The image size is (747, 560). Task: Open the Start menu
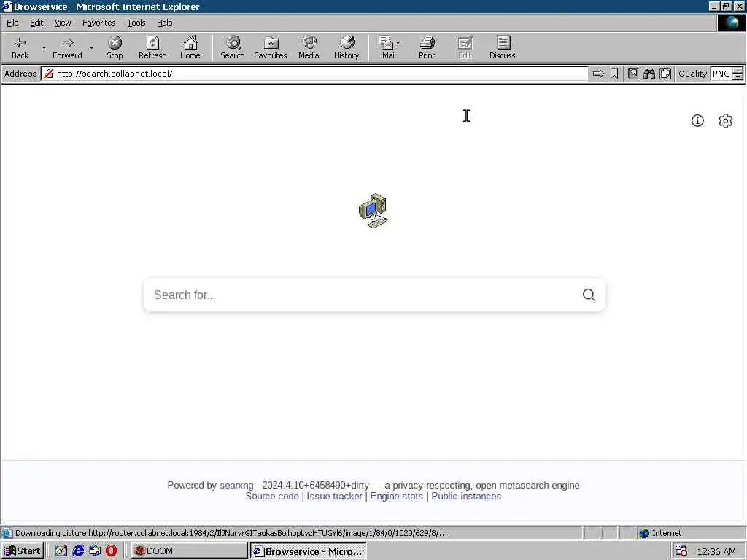click(x=23, y=551)
